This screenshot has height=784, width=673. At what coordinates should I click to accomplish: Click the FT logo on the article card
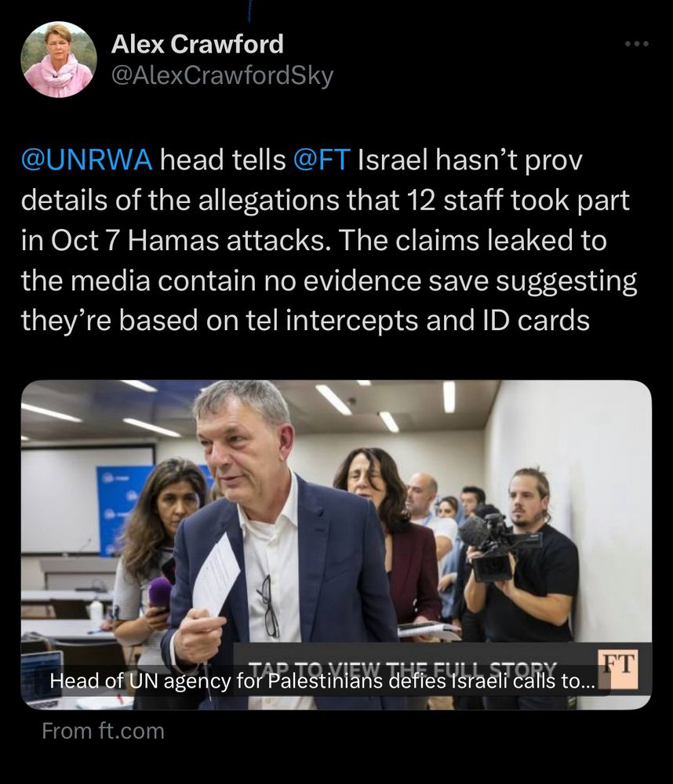(618, 669)
